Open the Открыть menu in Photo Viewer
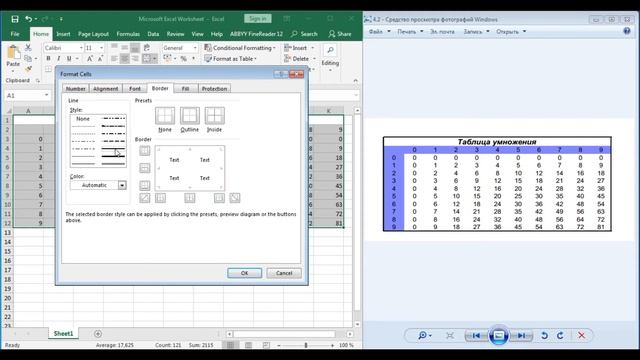Image resolution: width=640 pixels, height=360 pixels. point(511,31)
